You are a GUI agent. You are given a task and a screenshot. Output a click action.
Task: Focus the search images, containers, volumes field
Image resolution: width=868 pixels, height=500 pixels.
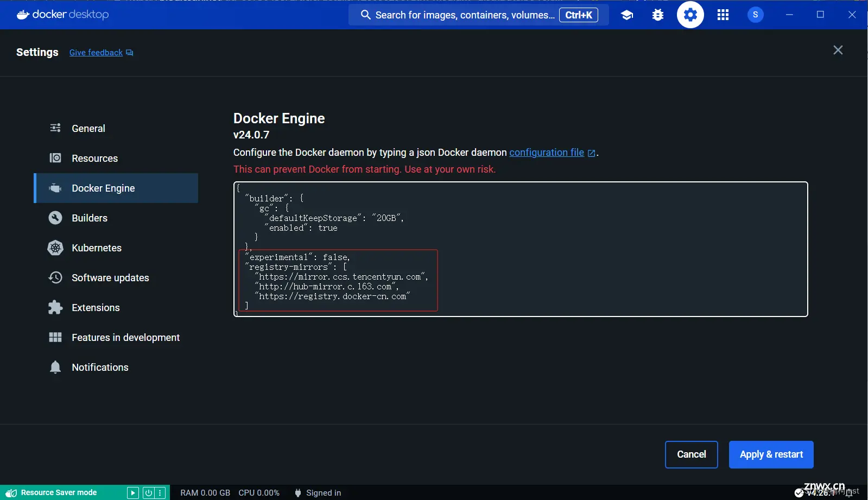pos(478,15)
